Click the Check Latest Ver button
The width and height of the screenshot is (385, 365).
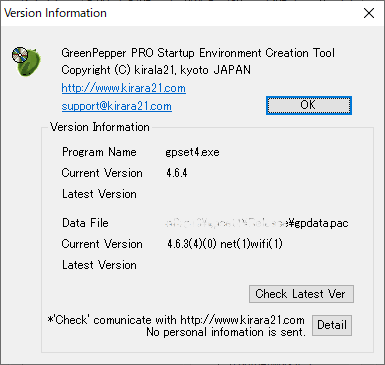tap(301, 294)
